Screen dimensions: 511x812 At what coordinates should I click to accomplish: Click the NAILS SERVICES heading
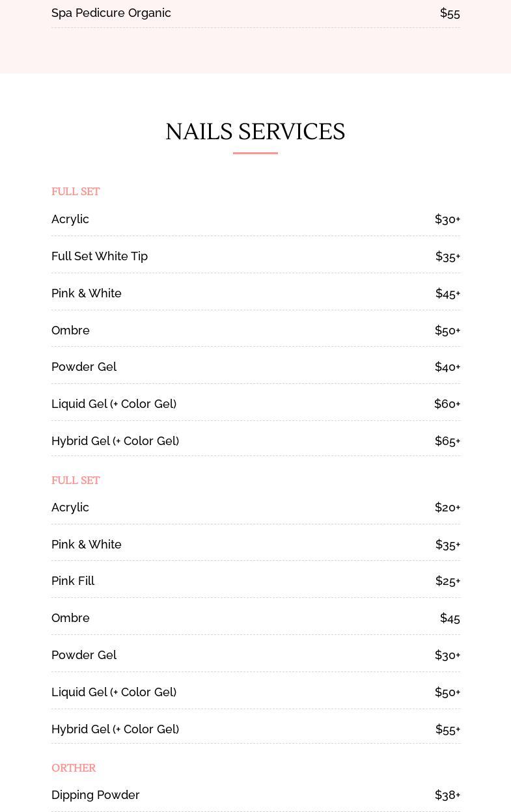point(255,131)
